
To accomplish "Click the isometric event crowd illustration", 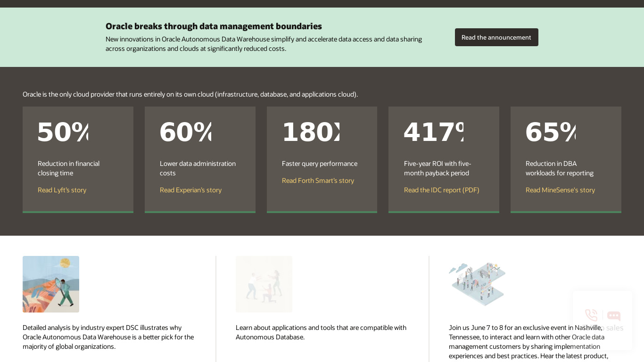I will coord(477,284).
